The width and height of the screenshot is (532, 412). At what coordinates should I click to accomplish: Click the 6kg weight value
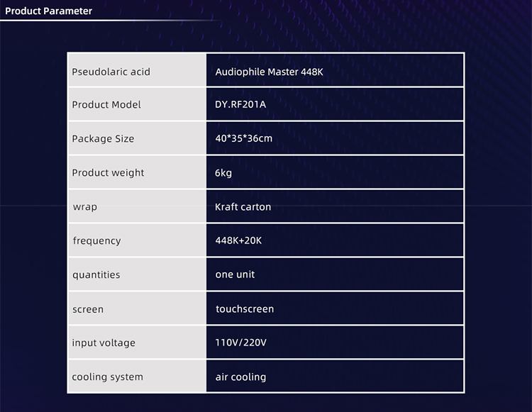pos(223,173)
